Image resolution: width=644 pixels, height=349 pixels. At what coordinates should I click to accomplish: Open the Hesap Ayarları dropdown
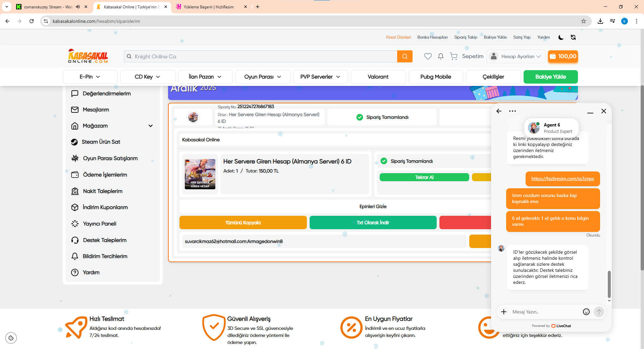coord(515,56)
